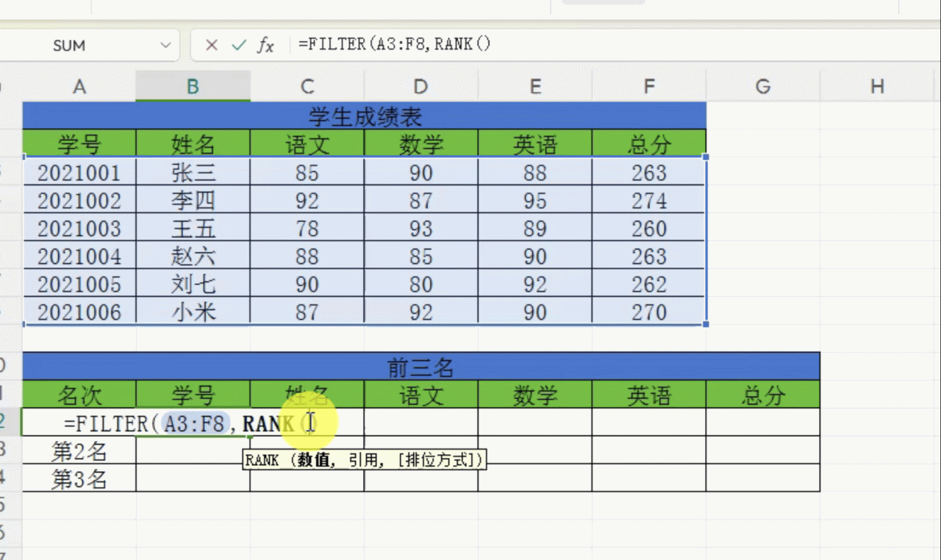Select cell with student ID 2021003
Image resolution: width=941 pixels, height=560 pixels.
tap(79, 229)
